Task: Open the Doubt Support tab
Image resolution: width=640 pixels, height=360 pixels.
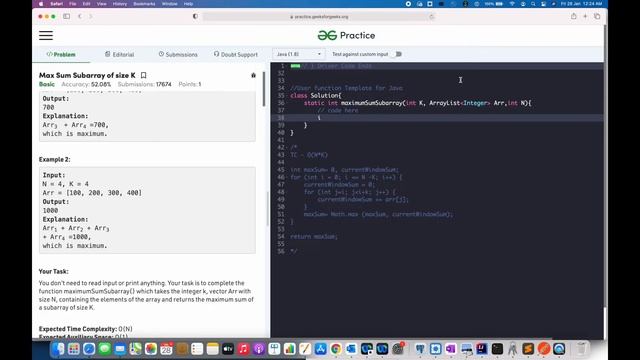Action: point(236,54)
